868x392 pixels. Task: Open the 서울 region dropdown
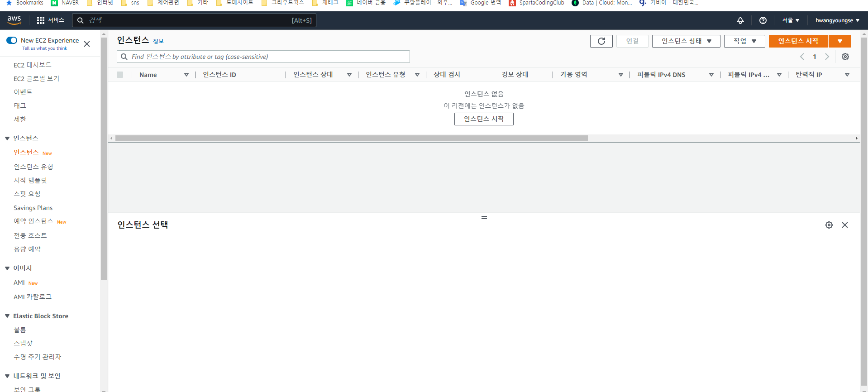tap(791, 20)
